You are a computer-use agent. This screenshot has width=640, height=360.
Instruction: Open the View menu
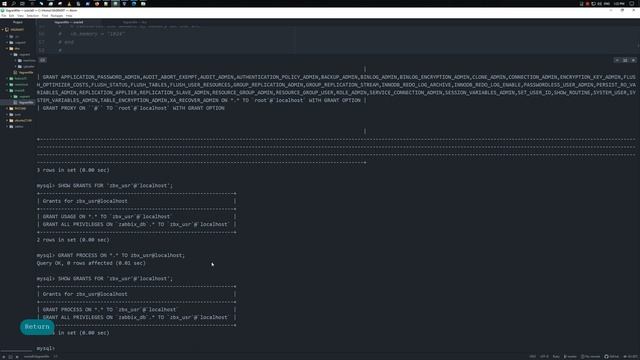(20, 16)
